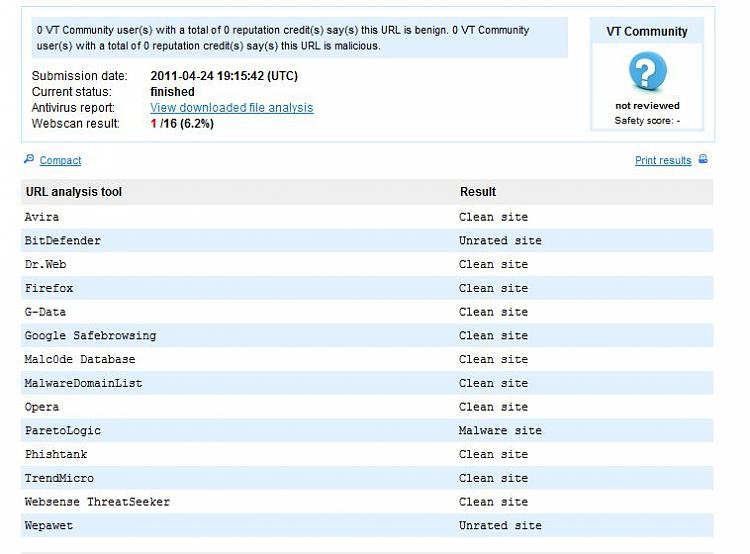Select the Avira row name

pos(42,217)
